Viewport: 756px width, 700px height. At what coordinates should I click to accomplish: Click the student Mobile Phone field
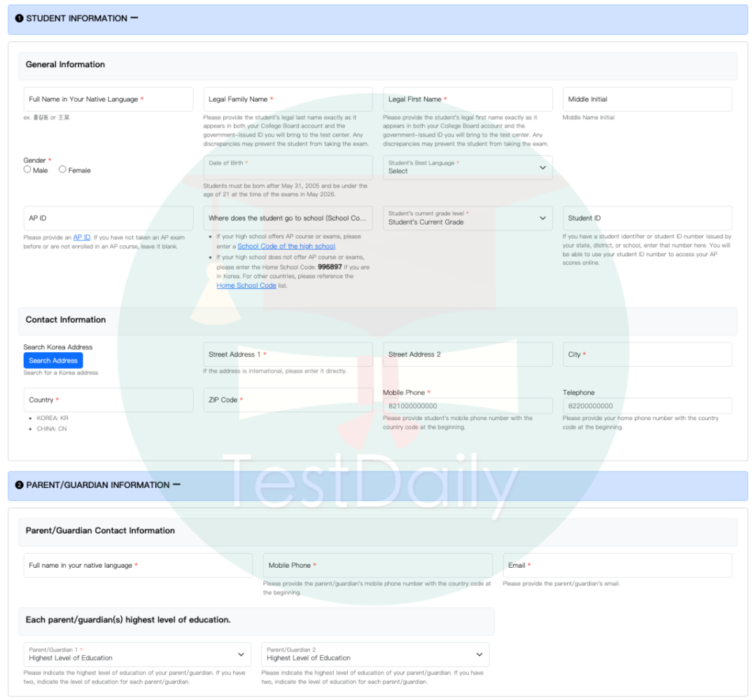468,406
